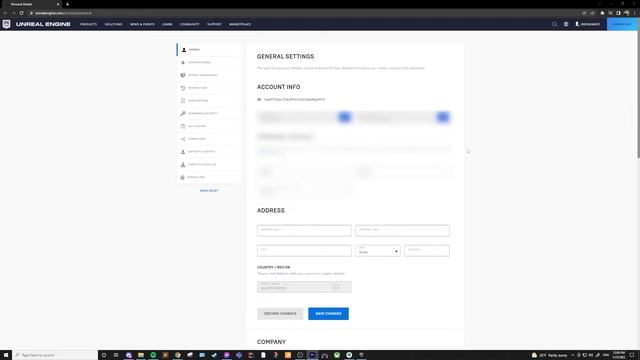Click the info icon in the Country field
The width and height of the screenshot is (640, 360).
pos(336,287)
